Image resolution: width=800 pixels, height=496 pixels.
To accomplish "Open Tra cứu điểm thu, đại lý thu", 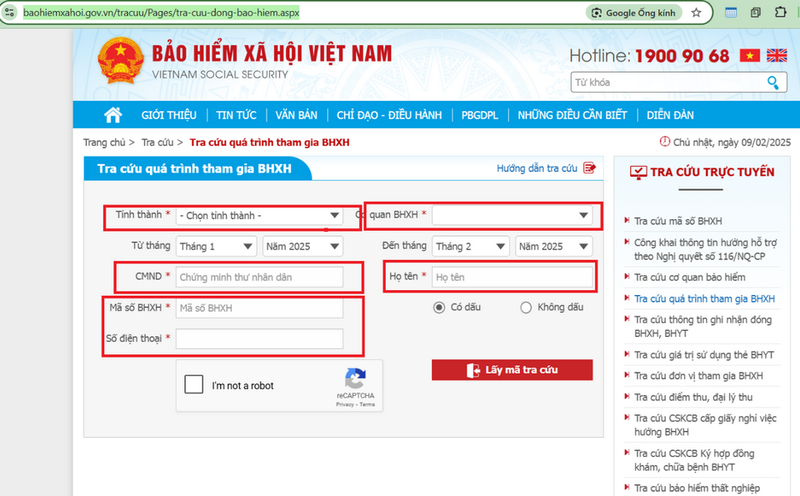I will coord(693,397).
